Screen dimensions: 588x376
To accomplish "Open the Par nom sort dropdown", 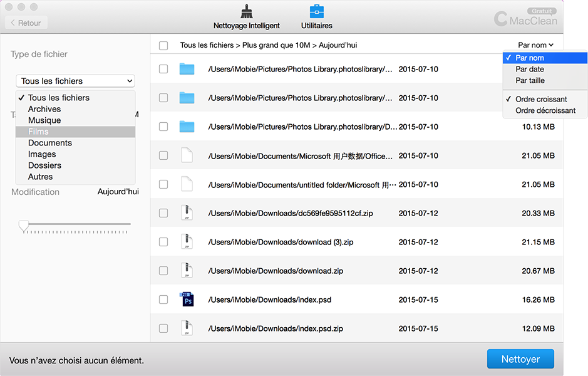I will (535, 45).
